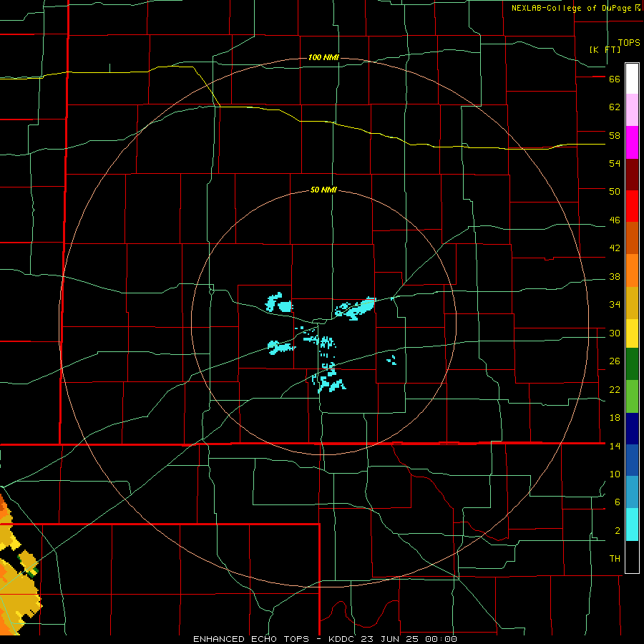Pick the magenta legend color block
This screenshot has height=644, width=644.
[x=632, y=142]
